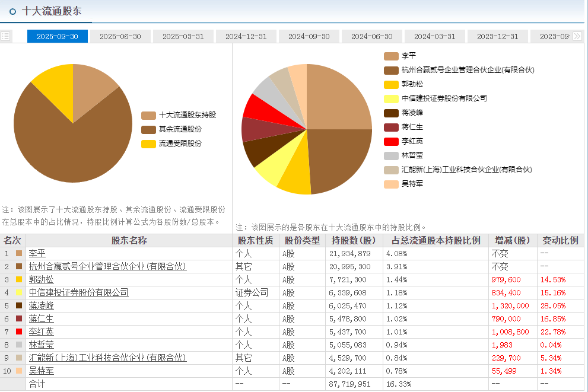This screenshot has width=588, height=392.
Task: Open the 2023-12-31 tab
Action: (498, 36)
